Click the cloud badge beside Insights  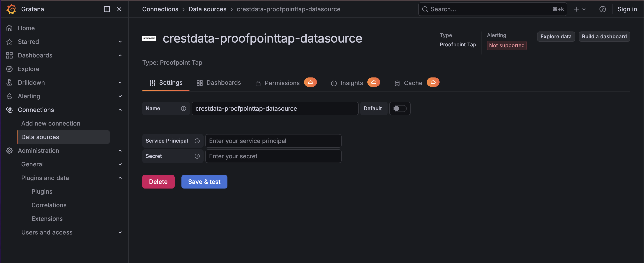pyautogui.click(x=374, y=82)
